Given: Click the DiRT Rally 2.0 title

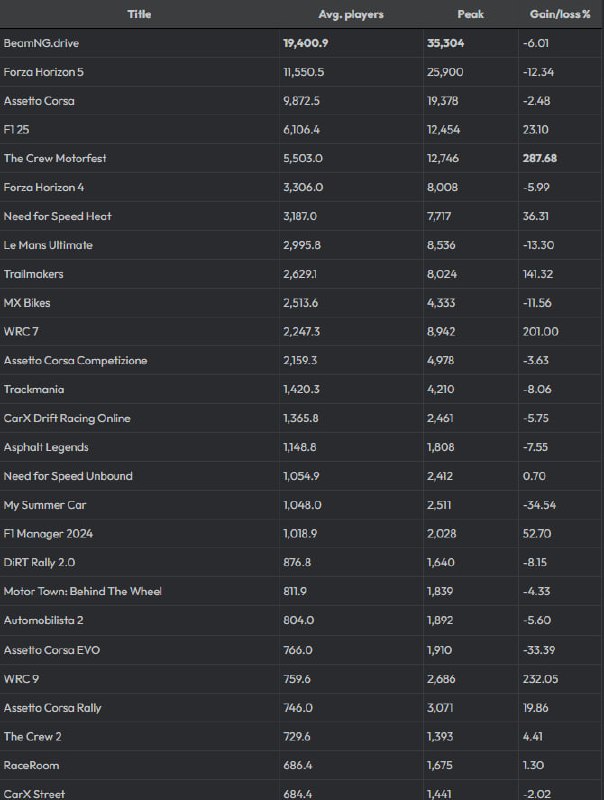Looking at the screenshot, I should (39, 562).
